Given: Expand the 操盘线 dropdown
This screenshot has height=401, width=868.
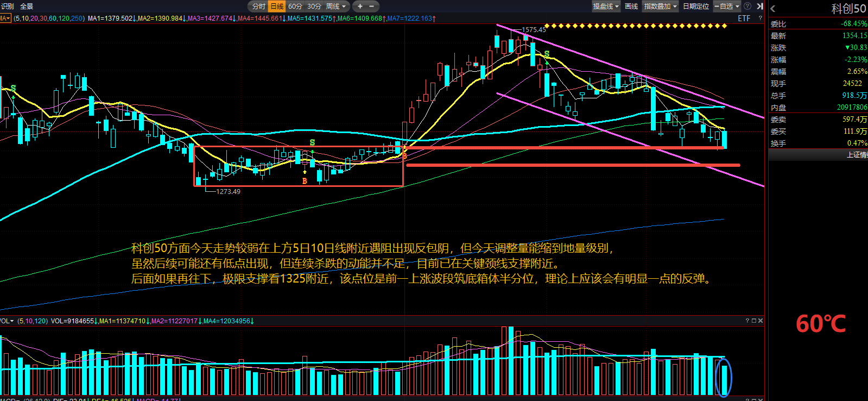Looking at the screenshot, I should coord(606,7).
